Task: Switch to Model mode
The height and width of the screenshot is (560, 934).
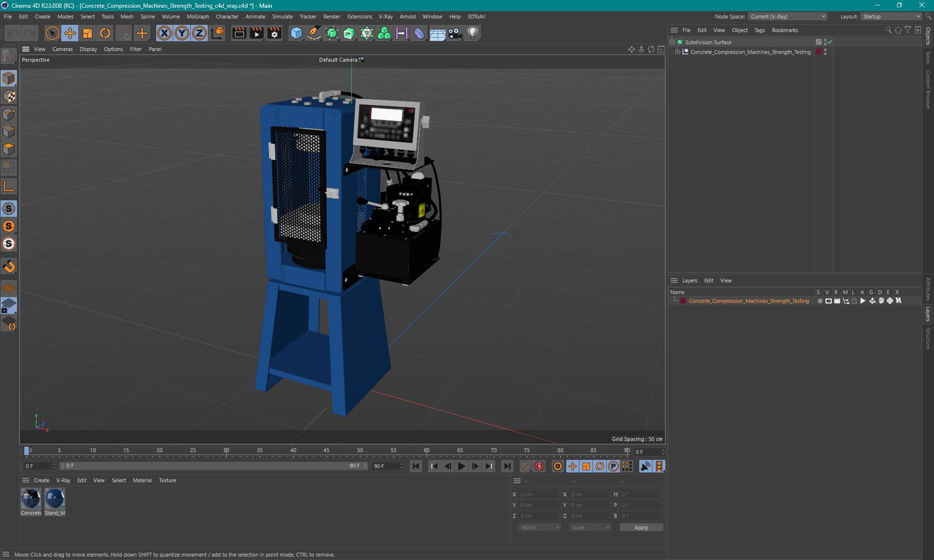Action: coord(9,78)
